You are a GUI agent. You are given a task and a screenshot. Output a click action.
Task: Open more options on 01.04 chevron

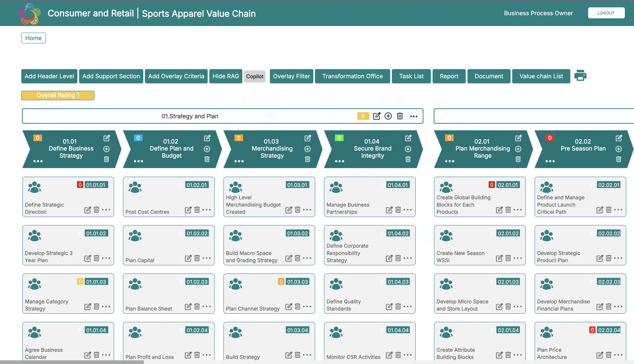[340, 161]
